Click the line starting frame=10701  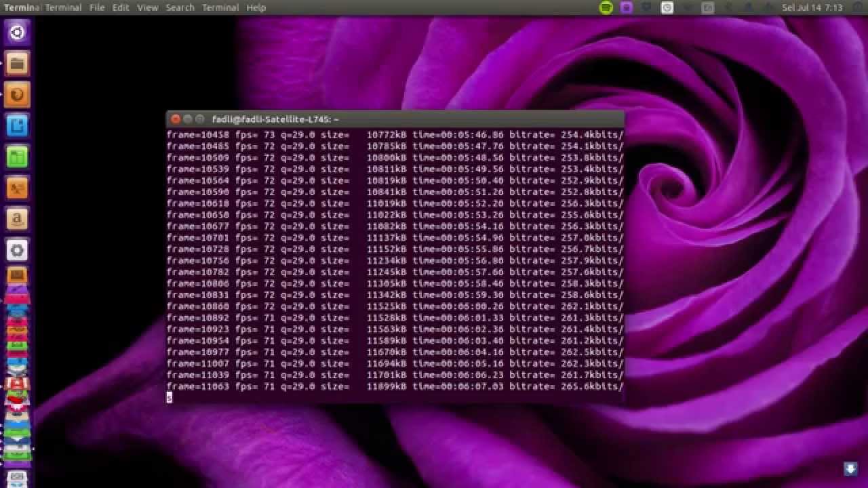click(x=395, y=238)
